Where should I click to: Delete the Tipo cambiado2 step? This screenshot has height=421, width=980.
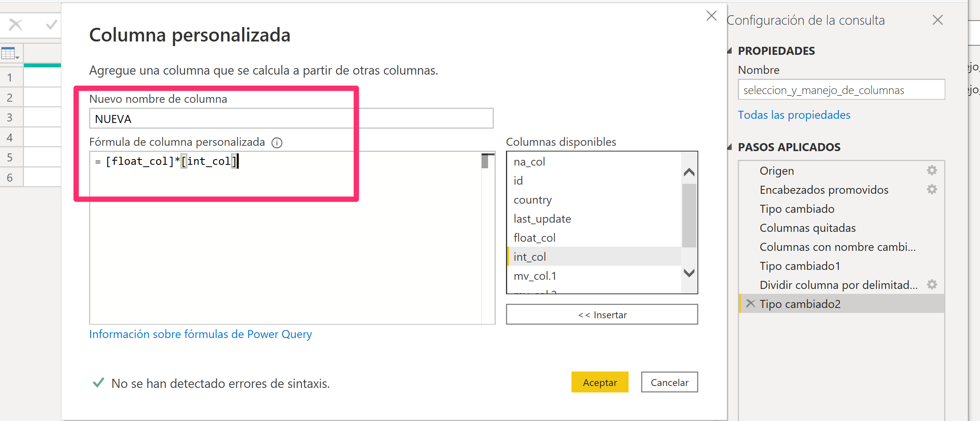click(750, 303)
